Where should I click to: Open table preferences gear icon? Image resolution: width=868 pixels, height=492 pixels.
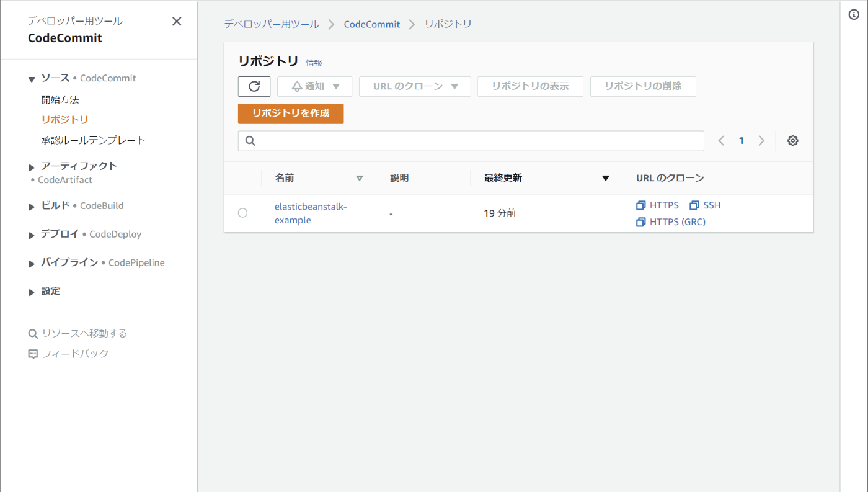pyautogui.click(x=792, y=141)
